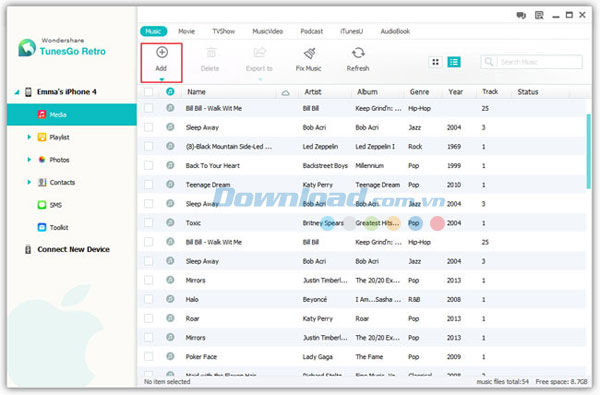Screen dimensions: 600x395
Task: Sort by the Artist column header
Action: [313, 92]
